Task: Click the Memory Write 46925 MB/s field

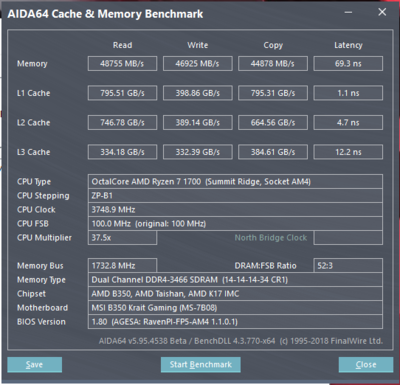Action: click(x=198, y=64)
